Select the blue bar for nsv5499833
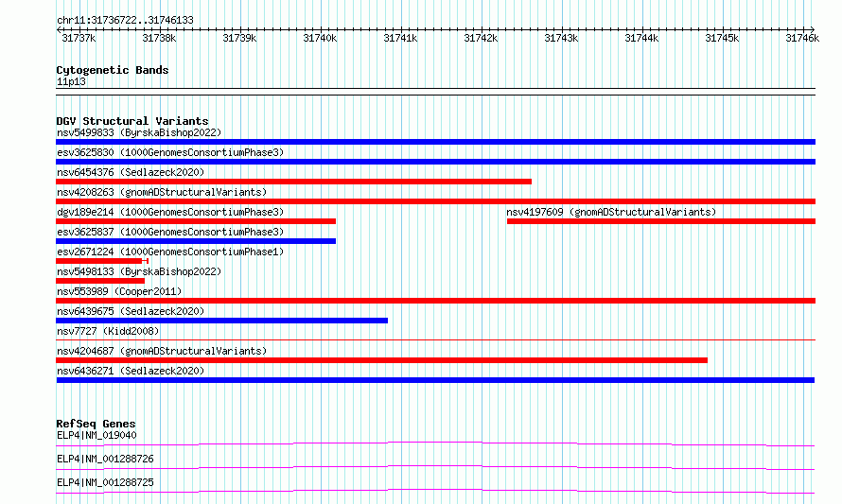This screenshot has width=842, height=504. click(x=435, y=142)
